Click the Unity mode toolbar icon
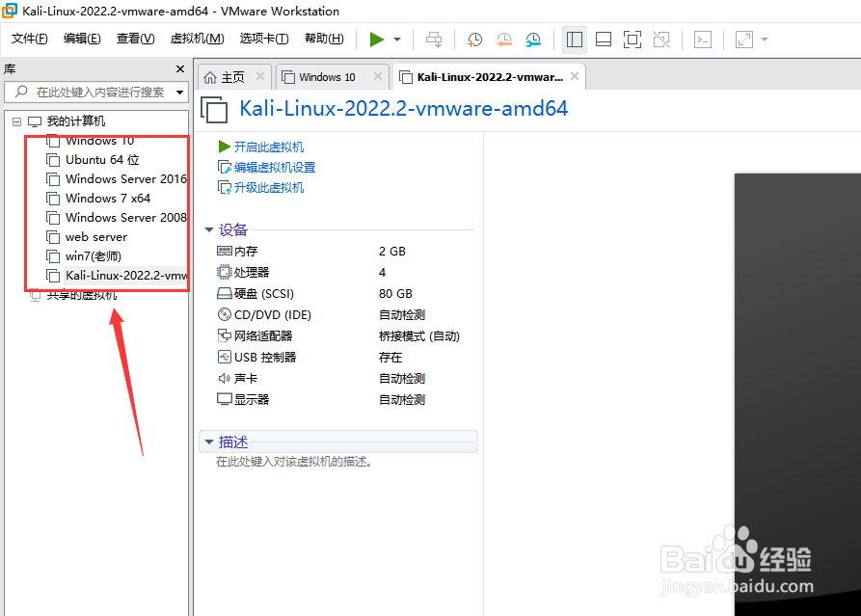861x616 pixels. pyautogui.click(x=661, y=40)
